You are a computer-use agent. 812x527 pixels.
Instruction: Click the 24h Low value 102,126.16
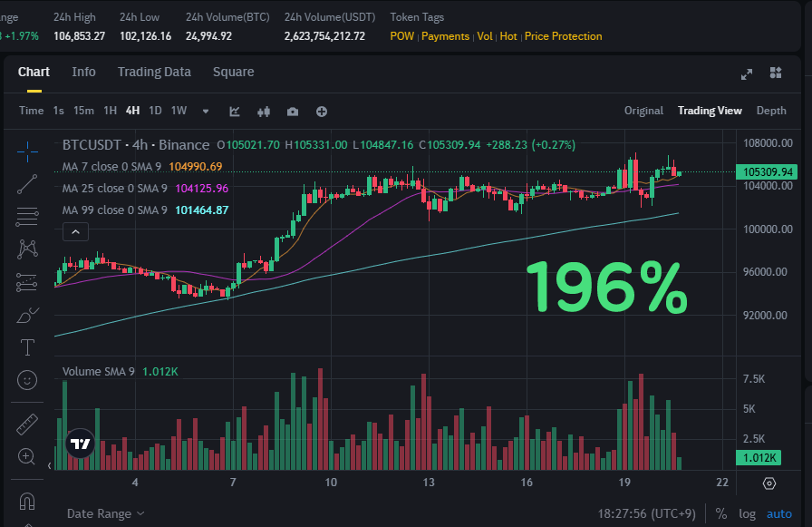coord(146,36)
